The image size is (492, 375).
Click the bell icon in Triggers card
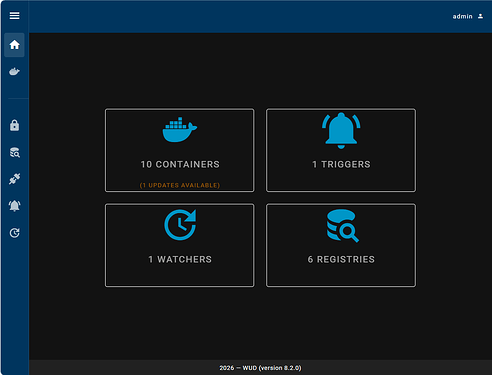click(x=341, y=131)
